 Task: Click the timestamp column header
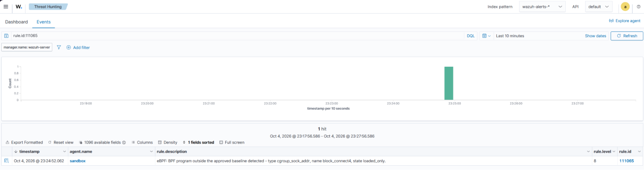29,151
